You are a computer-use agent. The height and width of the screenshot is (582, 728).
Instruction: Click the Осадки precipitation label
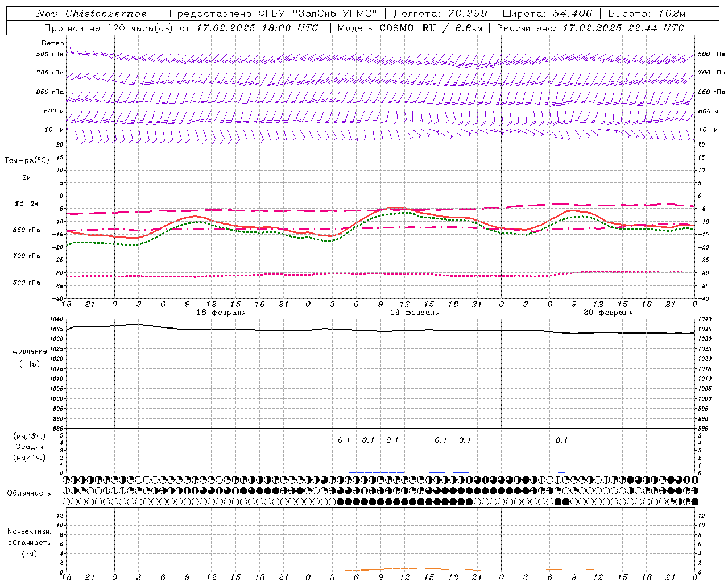click(30, 447)
